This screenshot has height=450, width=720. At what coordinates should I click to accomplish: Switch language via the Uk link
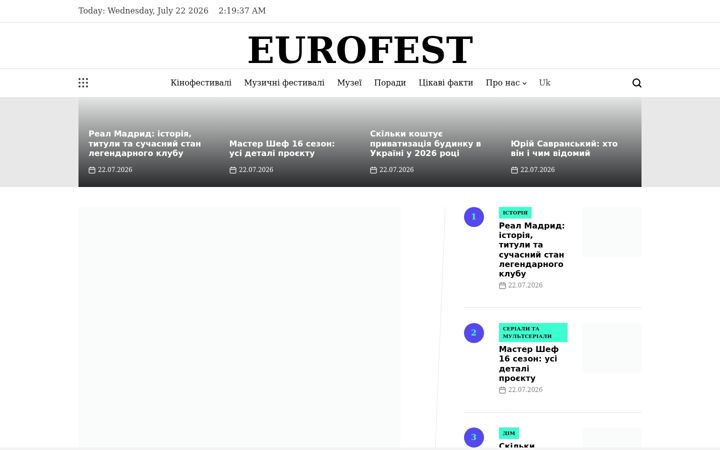(545, 83)
